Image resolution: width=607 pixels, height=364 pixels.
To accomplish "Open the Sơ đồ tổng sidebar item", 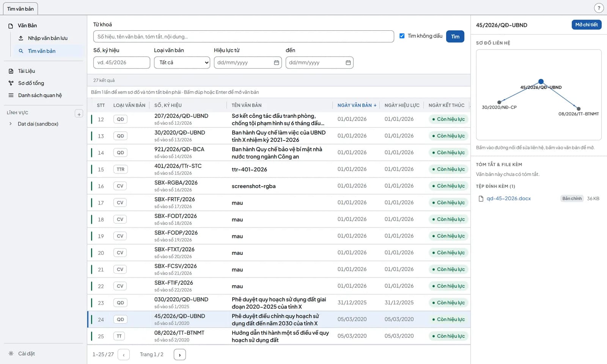I will 31,83.
